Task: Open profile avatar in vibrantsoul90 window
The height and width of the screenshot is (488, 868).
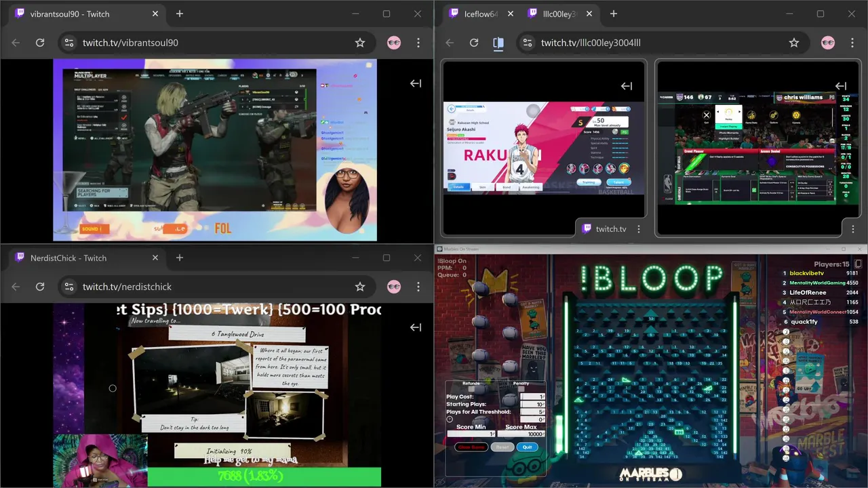Action: click(394, 43)
